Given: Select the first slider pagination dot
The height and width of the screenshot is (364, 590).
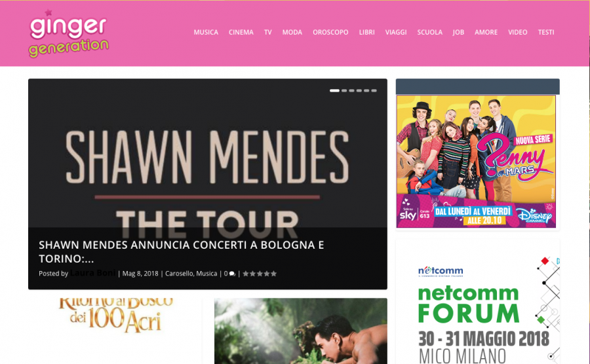Looking at the screenshot, I should (x=334, y=90).
